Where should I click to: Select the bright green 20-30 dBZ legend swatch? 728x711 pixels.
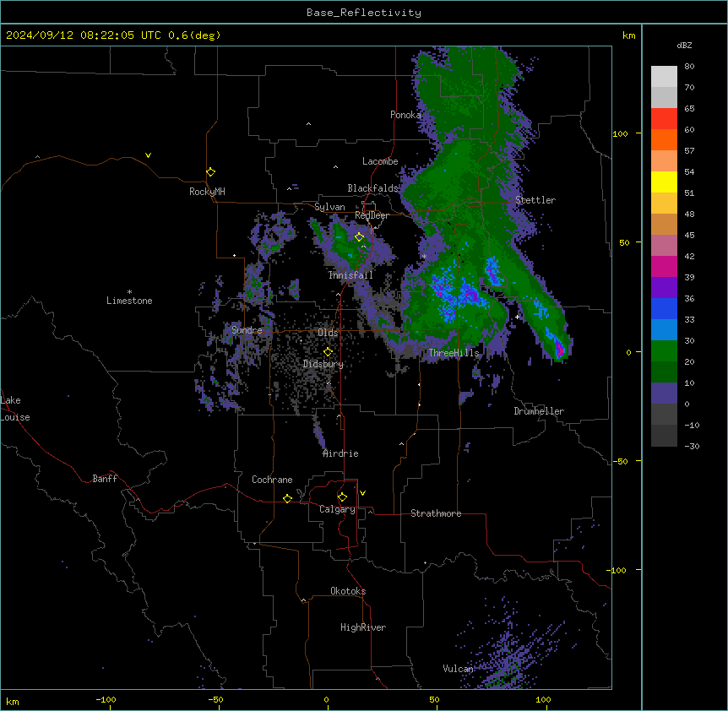click(x=664, y=351)
